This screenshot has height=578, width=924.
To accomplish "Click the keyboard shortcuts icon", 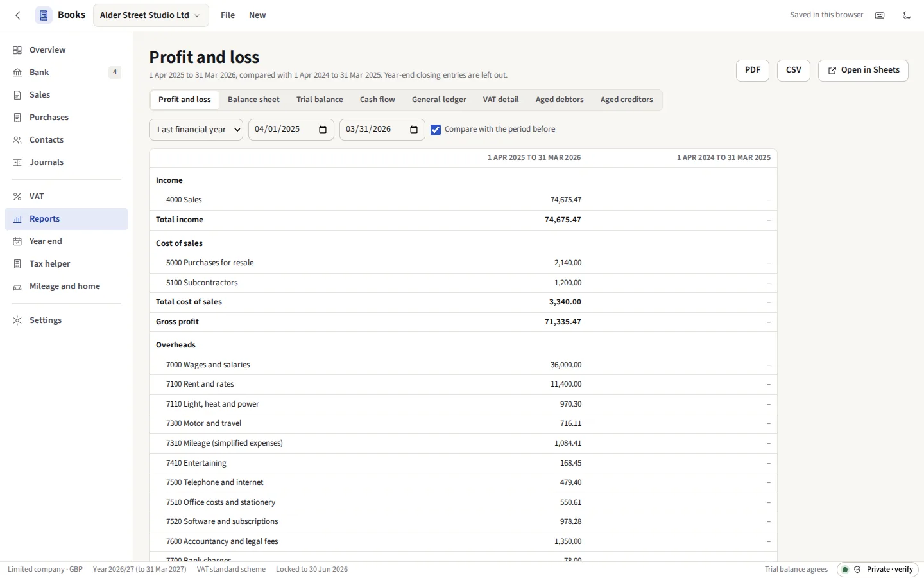I will tap(880, 15).
